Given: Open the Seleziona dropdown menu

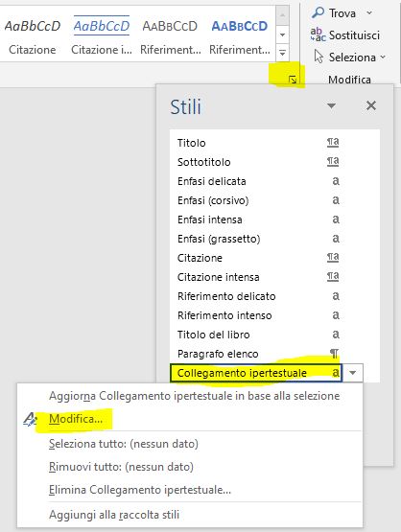Looking at the screenshot, I should [x=383, y=57].
